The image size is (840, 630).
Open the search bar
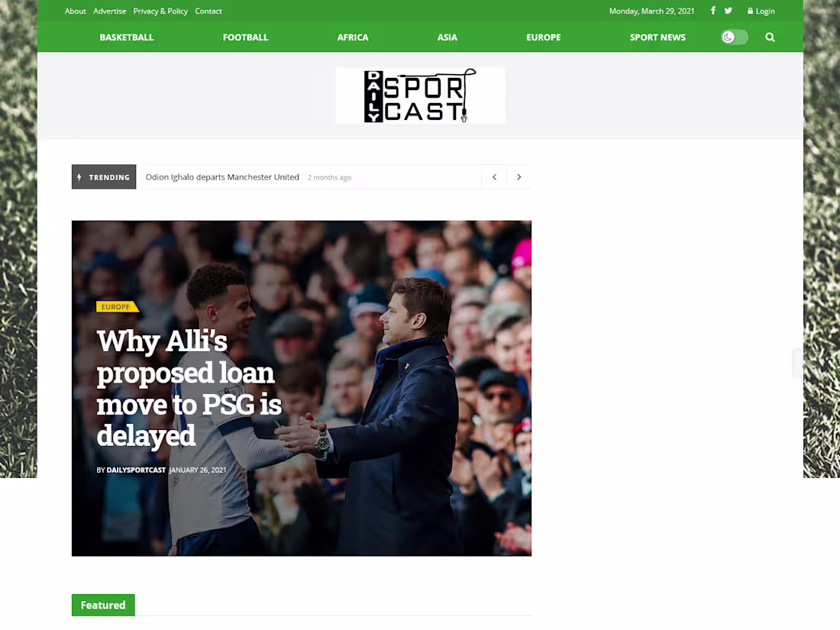coord(770,37)
